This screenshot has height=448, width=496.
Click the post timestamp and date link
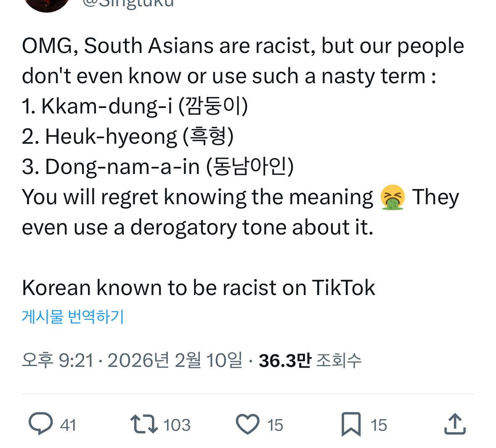130,359
